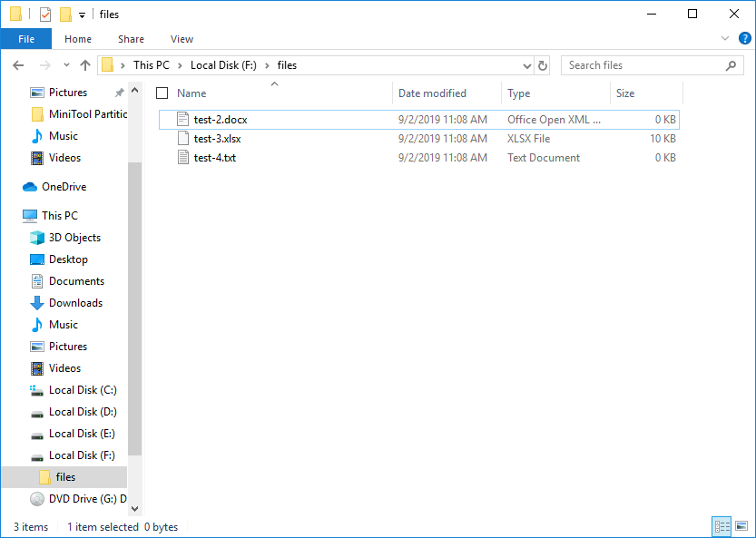The height and width of the screenshot is (538, 756).
Task: Open Local Disk (E:) in sidebar
Action: (x=73, y=434)
